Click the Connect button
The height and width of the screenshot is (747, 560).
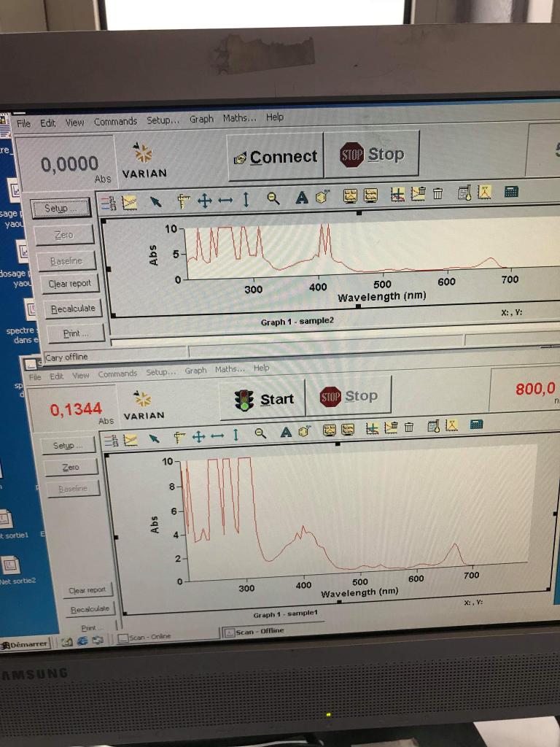click(276, 158)
